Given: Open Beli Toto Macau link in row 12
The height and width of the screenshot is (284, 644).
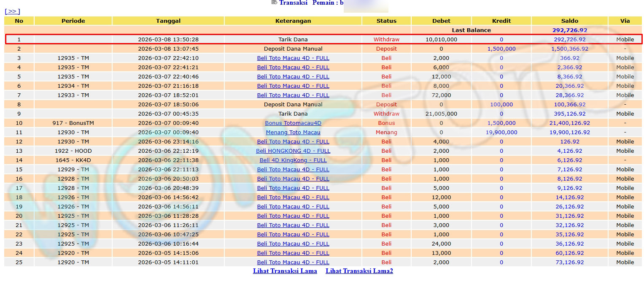Looking at the screenshot, I should coord(293,142).
